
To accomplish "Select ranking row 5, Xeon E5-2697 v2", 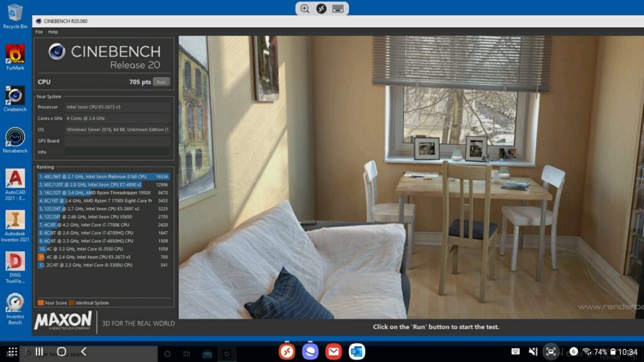I will tap(104, 209).
